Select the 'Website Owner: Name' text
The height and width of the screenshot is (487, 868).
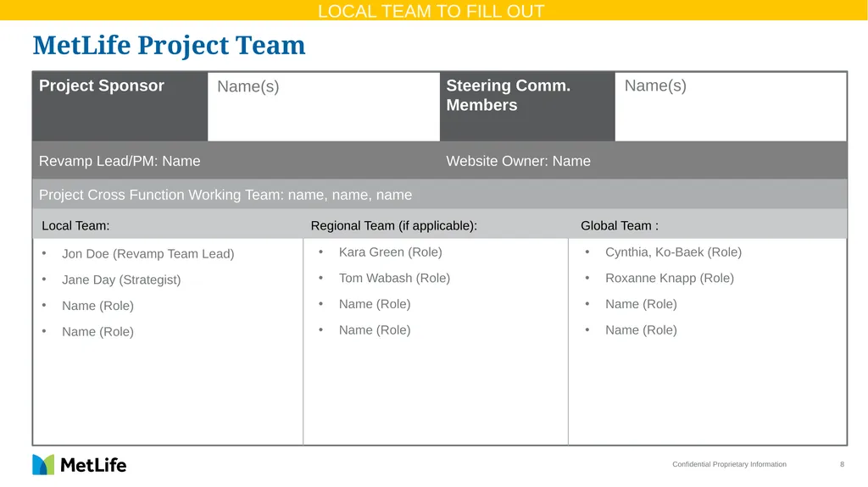point(518,161)
